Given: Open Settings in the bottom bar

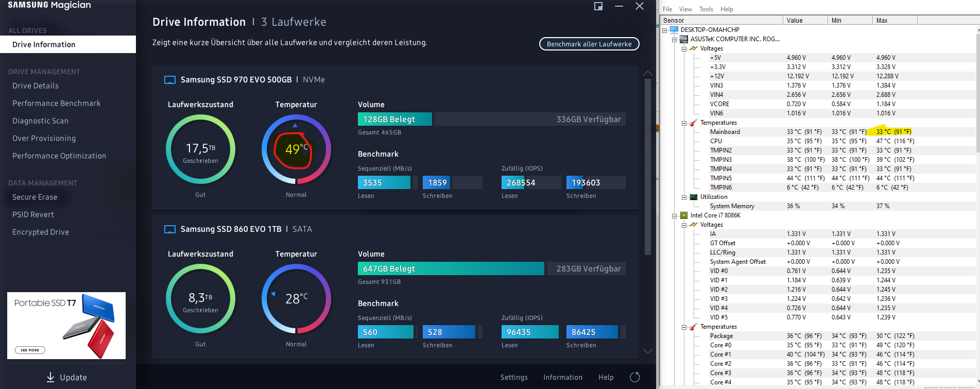Looking at the screenshot, I should coord(514,377).
